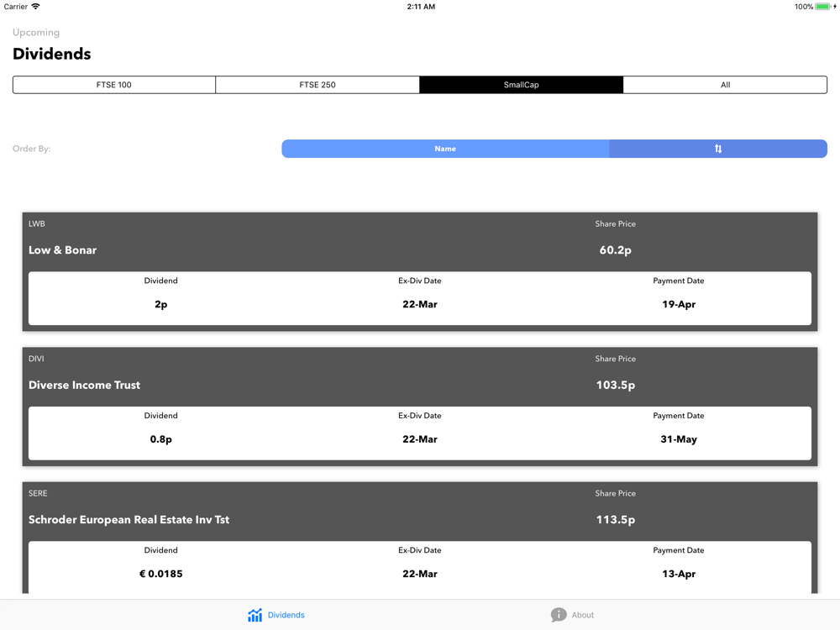
Task: Change Order By Name option
Action: [x=445, y=149]
